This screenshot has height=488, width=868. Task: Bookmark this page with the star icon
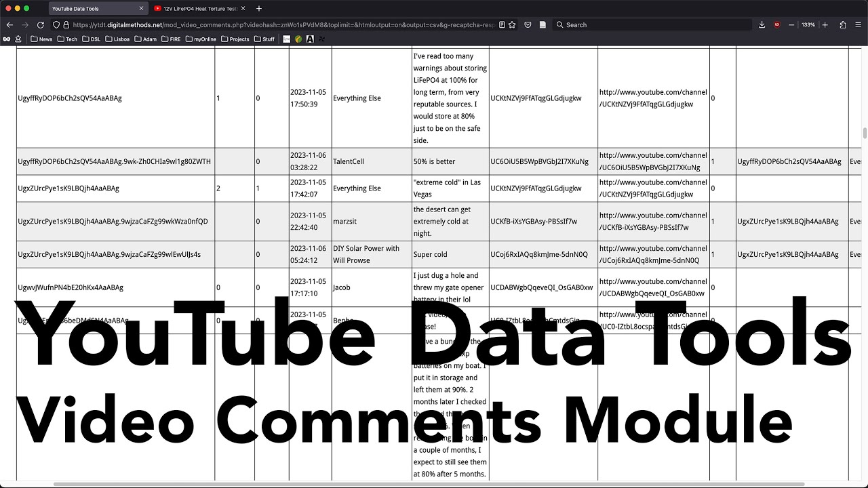(x=512, y=24)
